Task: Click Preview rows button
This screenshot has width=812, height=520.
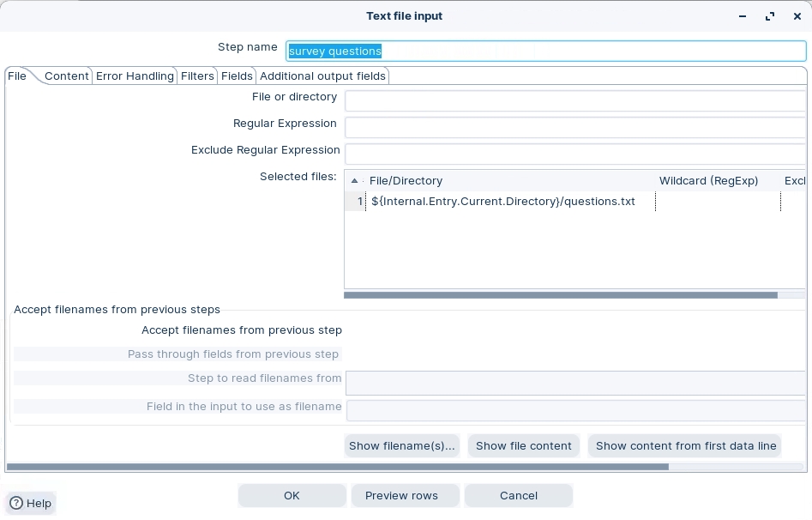Action: pos(401,496)
